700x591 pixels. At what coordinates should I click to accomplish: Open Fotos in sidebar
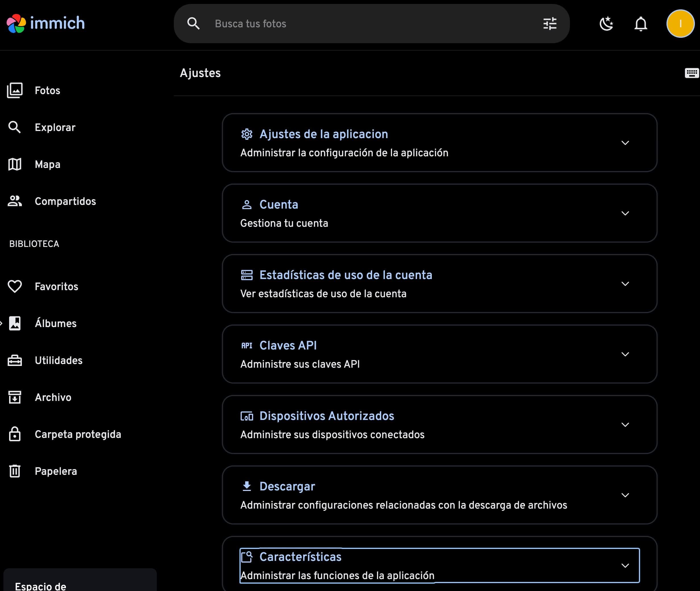pos(47,90)
